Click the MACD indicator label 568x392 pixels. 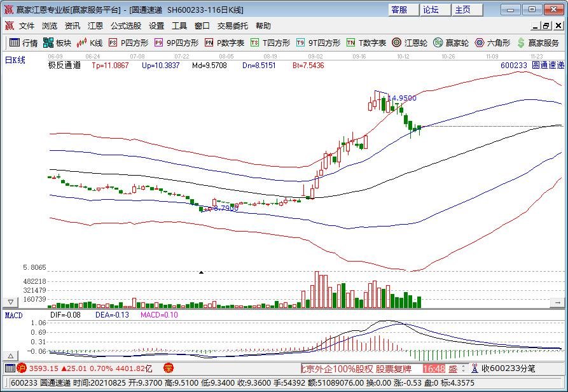pos(14,315)
